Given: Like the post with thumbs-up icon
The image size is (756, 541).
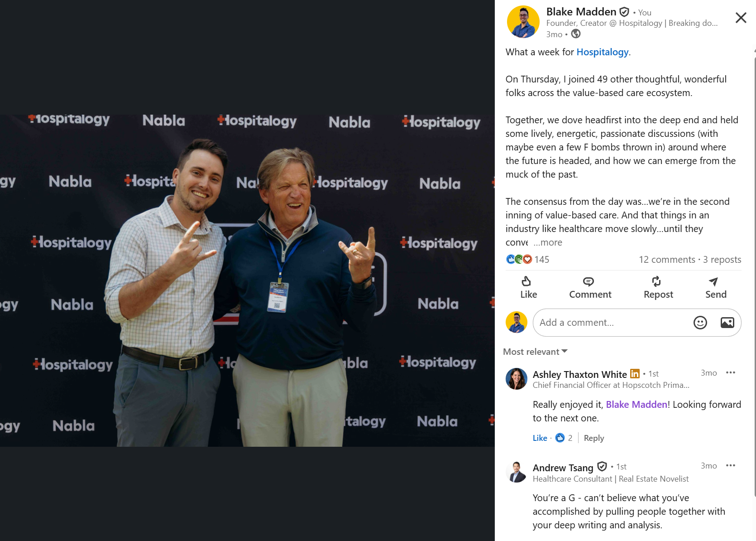Looking at the screenshot, I should click(x=528, y=288).
